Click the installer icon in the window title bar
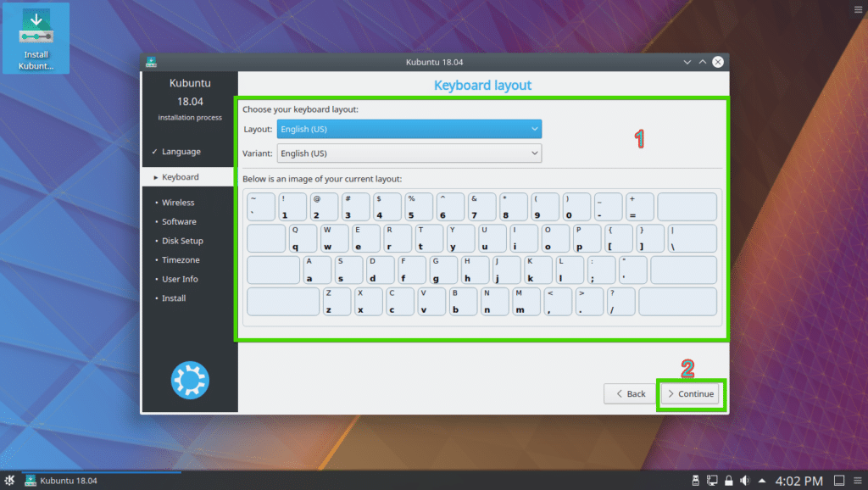Image resolution: width=868 pixels, height=490 pixels. [x=150, y=61]
